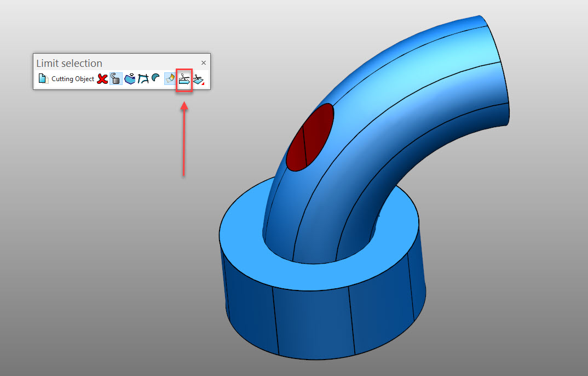Click the red X to clear cutting object

click(102, 78)
